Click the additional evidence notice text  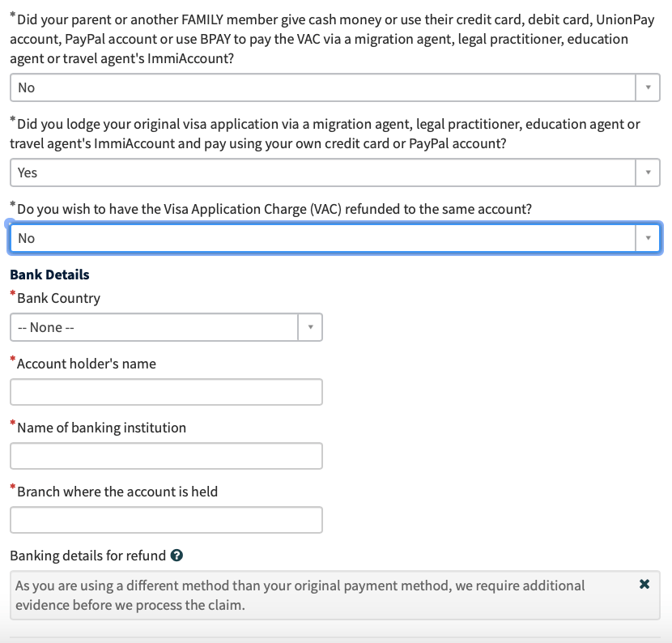(300, 595)
